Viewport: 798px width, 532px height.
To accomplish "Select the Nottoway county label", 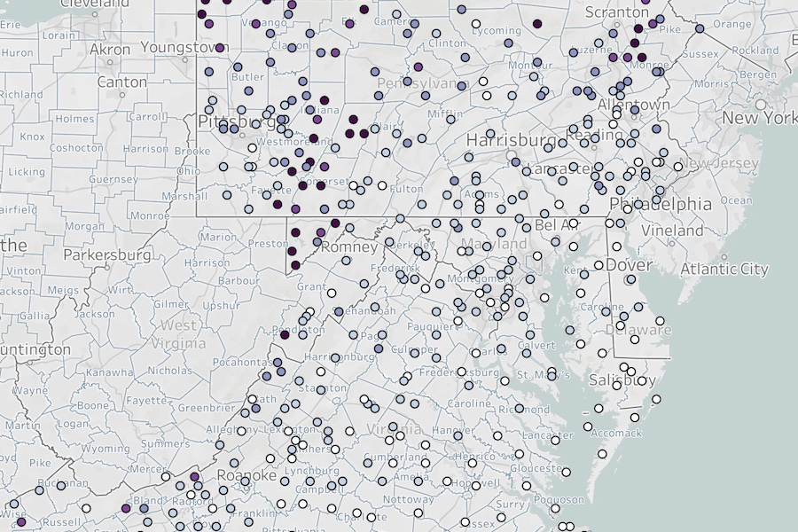I will point(410,499).
